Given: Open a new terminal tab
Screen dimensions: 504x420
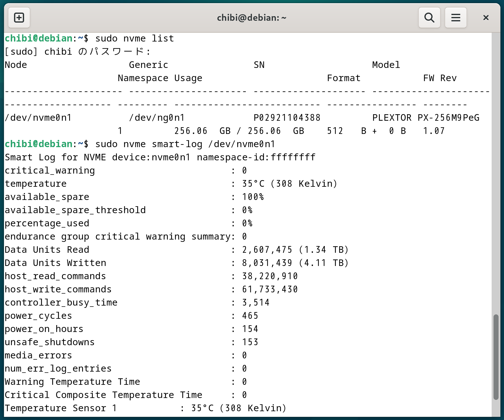Looking at the screenshot, I should [x=19, y=18].
